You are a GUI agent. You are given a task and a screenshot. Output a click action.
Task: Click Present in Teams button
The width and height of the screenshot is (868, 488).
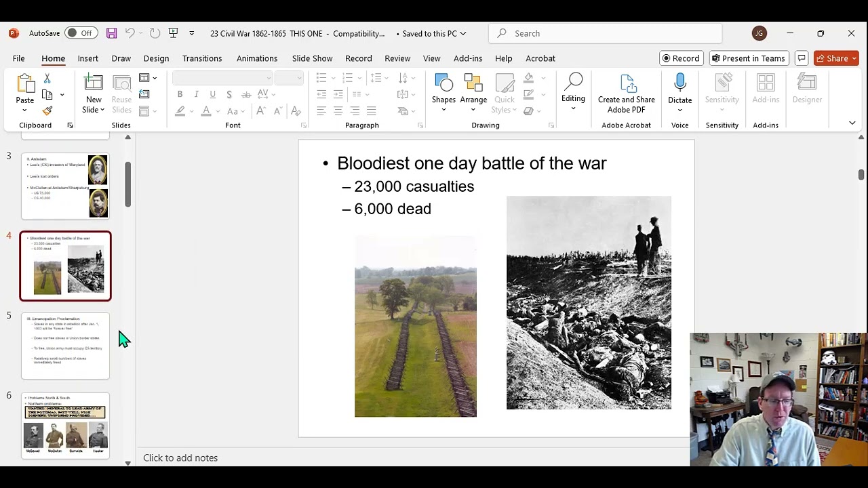(x=749, y=58)
